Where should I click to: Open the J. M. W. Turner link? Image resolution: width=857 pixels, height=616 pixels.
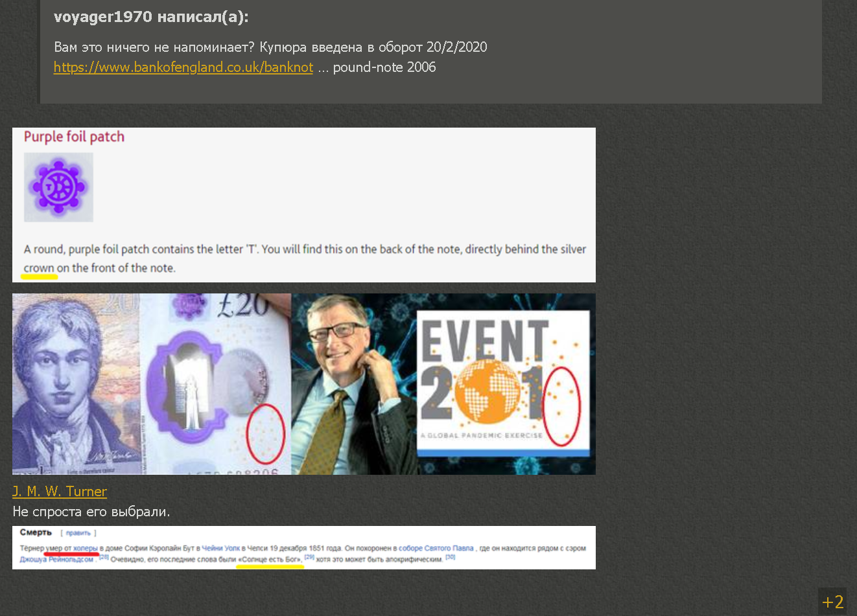pos(60,492)
